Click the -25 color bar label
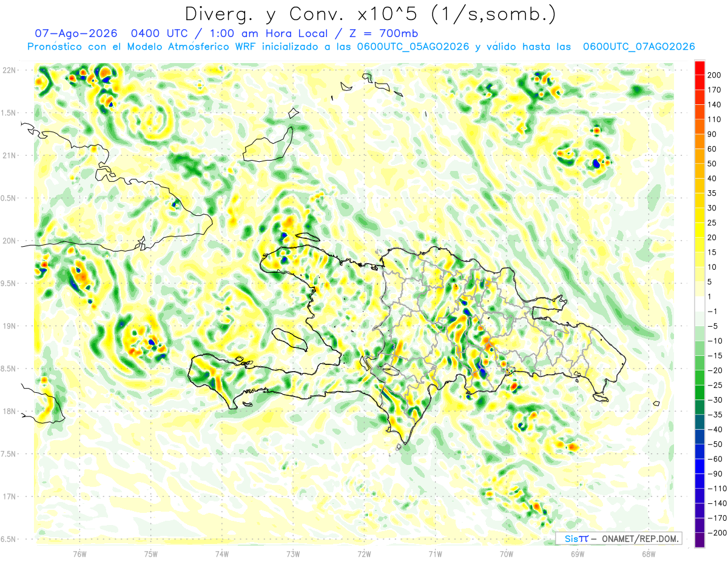Image resolution: width=728 pixels, height=562 pixels. pyautogui.click(x=715, y=385)
